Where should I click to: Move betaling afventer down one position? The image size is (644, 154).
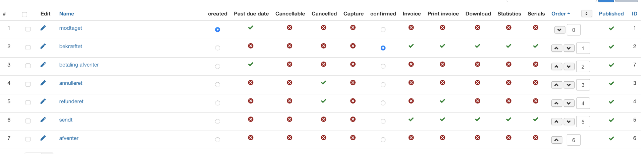[x=569, y=67]
